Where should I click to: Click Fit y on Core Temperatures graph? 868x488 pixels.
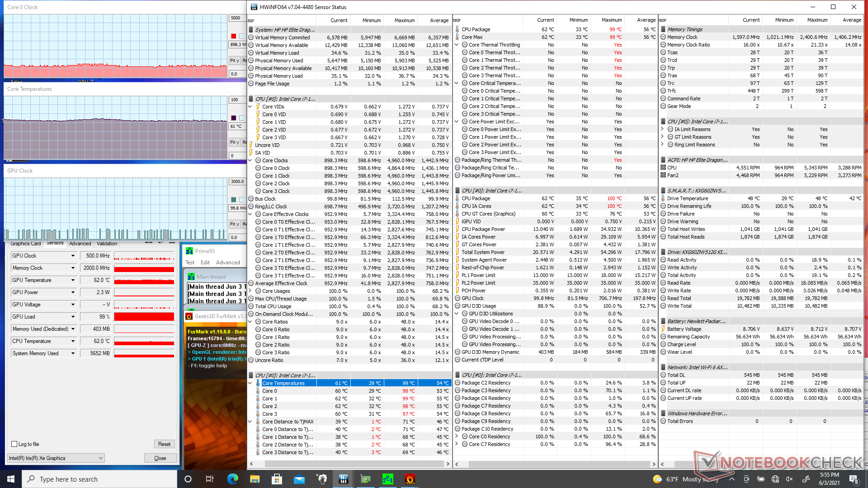point(234,142)
